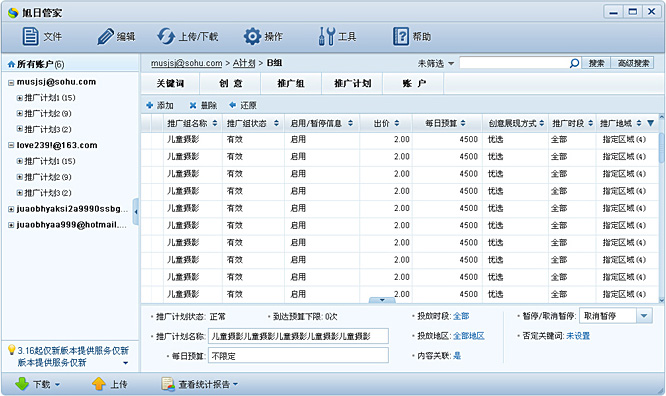Click the 删除 cross icon
Viewport: 666px width, 396px height.
pyautogui.click(x=193, y=105)
